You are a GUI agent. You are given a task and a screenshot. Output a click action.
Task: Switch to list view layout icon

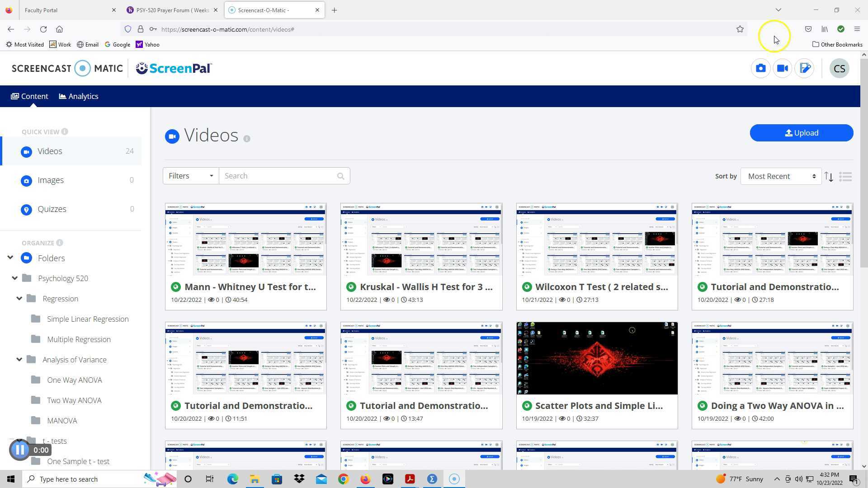tap(845, 177)
